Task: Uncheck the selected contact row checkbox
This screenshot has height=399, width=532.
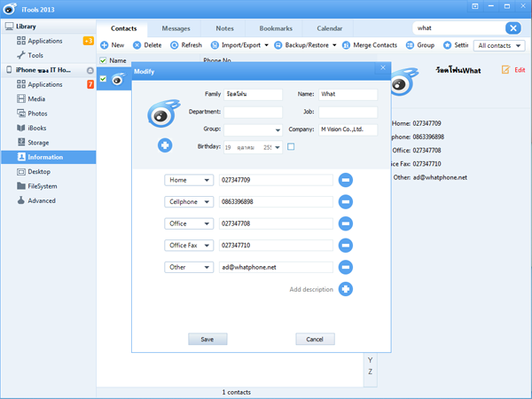Action: [103, 79]
